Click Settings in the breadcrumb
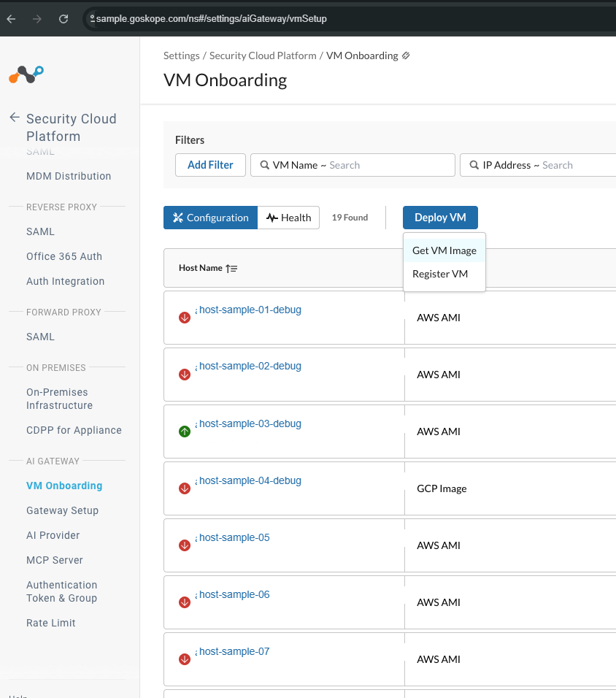The height and width of the screenshot is (698, 616). tap(182, 55)
